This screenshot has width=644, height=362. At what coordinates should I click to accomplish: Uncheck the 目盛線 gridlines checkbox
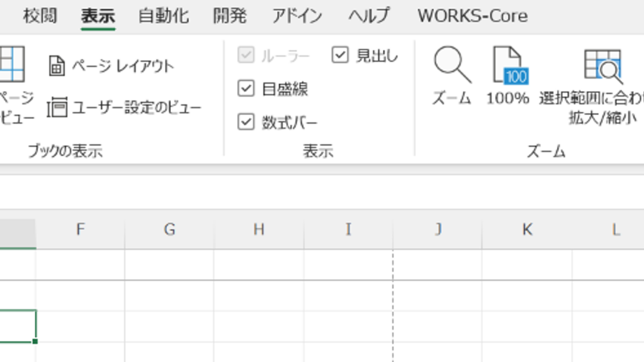246,89
